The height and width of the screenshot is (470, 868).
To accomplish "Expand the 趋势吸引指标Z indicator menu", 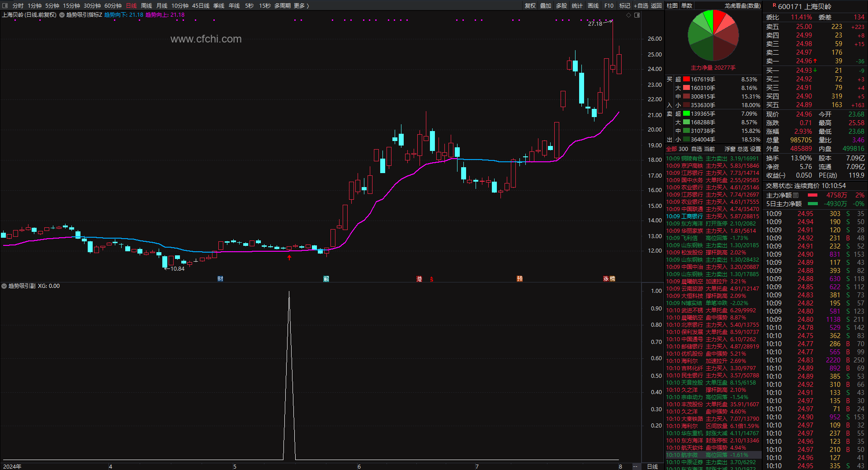I will pos(62,15).
